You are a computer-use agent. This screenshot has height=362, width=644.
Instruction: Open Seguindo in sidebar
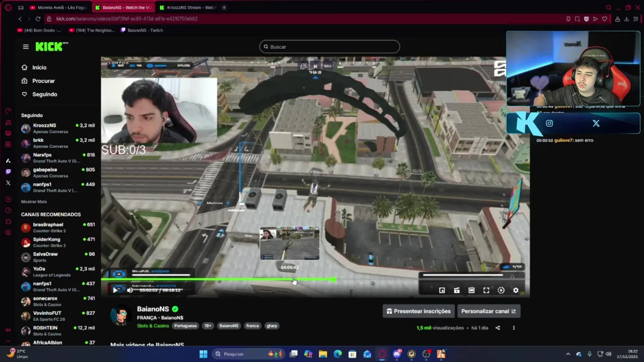[x=45, y=94]
